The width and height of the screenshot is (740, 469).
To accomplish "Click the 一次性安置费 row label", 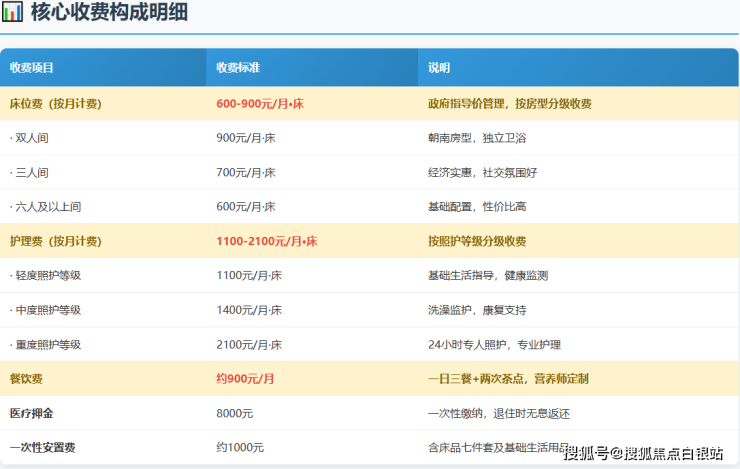I will click(x=39, y=447).
